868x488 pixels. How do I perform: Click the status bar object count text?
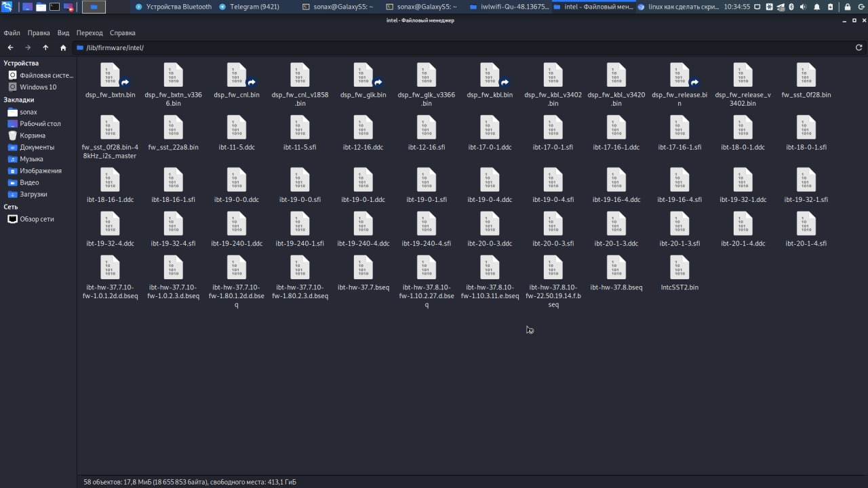point(189,482)
